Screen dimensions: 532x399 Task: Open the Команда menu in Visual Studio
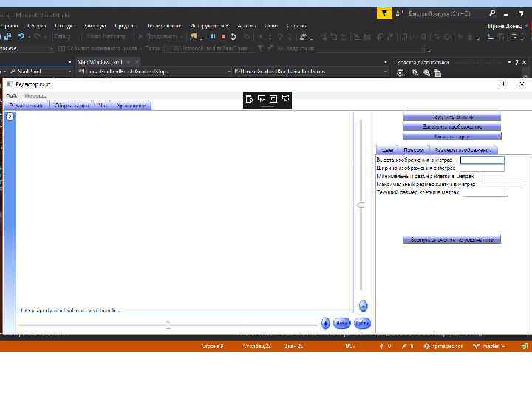[95, 26]
